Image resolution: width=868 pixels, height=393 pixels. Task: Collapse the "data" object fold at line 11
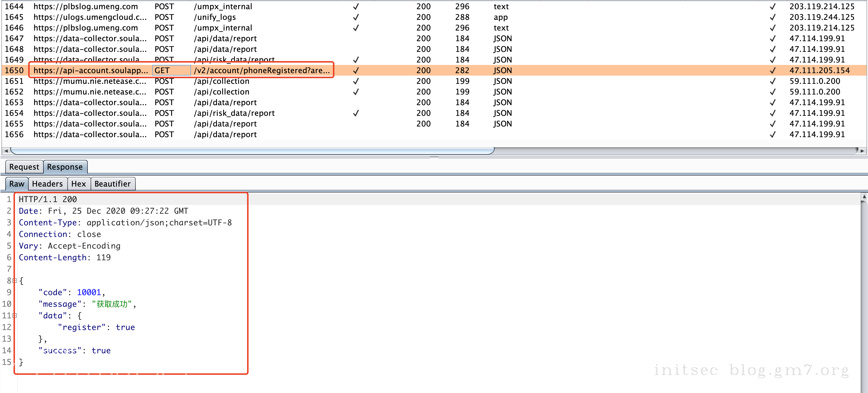(15, 315)
